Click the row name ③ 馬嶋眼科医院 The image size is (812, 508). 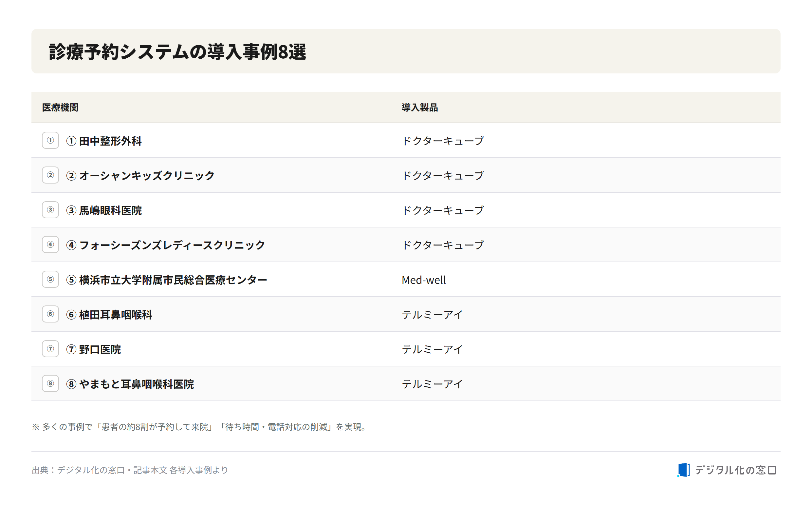104,210
